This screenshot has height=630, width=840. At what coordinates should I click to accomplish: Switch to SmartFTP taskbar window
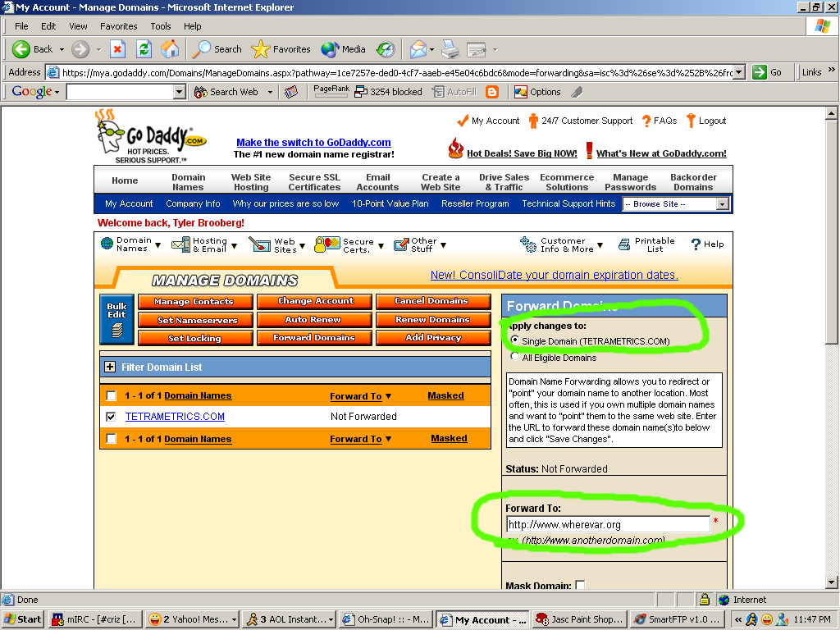[677, 619]
